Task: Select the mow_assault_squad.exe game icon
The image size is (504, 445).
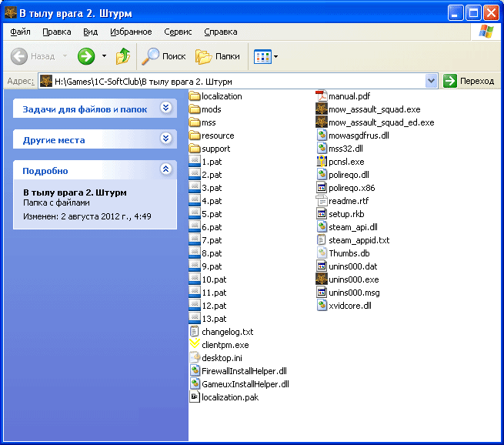Action: click(322, 109)
